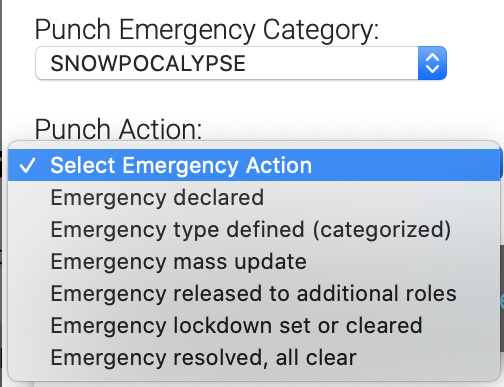Pick the 'Emergency mass update' action
Viewport: 504px width, 387px height.
point(254,261)
